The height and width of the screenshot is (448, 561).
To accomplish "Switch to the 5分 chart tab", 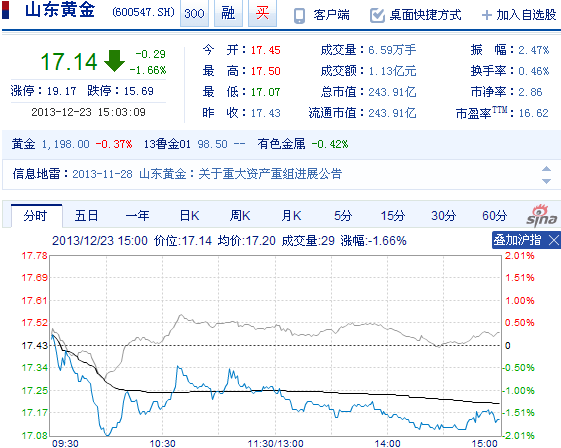I will [x=343, y=216].
